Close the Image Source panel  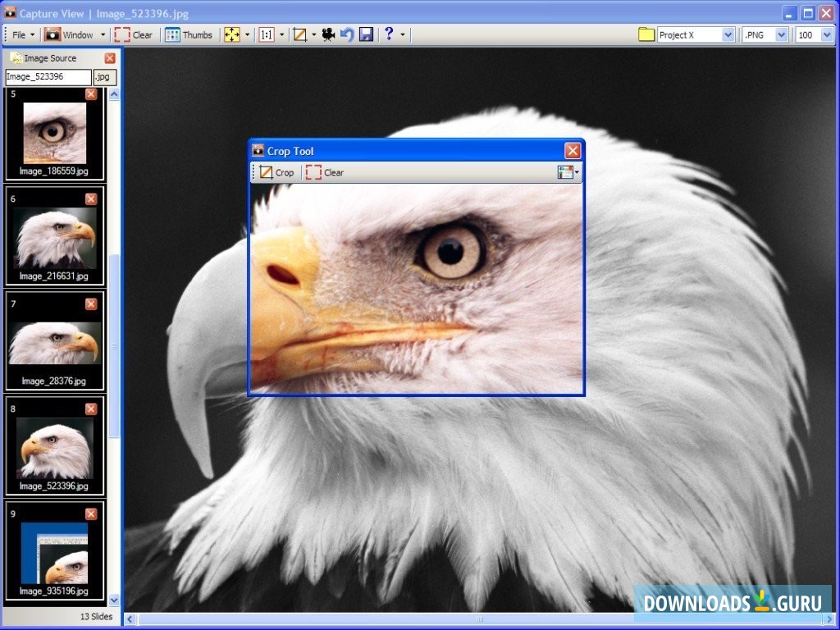(x=110, y=58)
